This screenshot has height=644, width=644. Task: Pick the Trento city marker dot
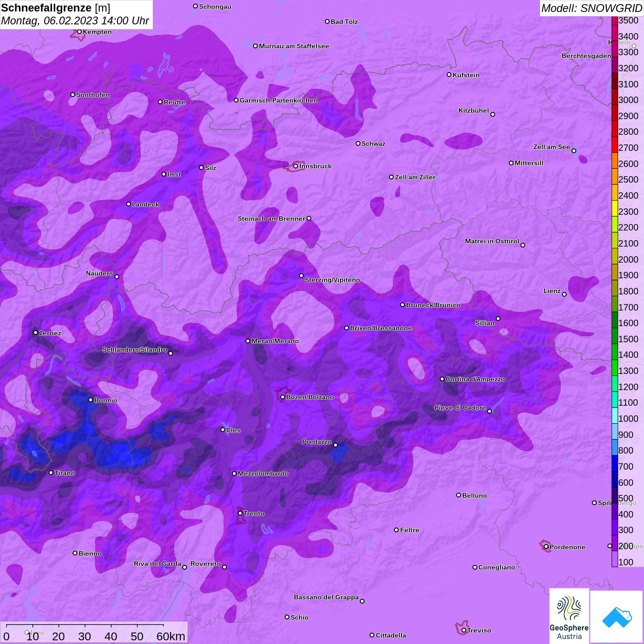click(x=240, y=513)
